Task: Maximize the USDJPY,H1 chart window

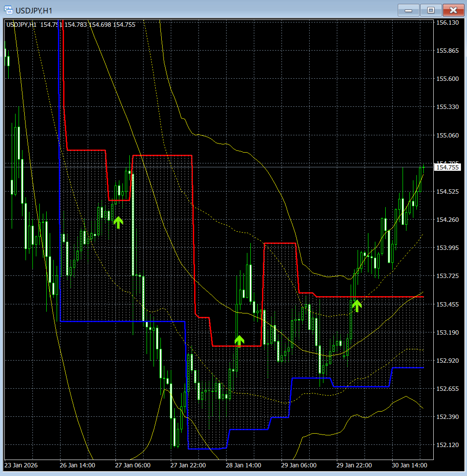Action: click(x=431, y=10)
